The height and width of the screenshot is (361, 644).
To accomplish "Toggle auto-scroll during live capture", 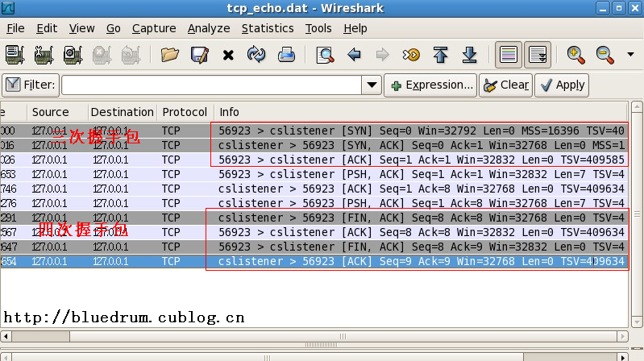I will pos(538,55).
